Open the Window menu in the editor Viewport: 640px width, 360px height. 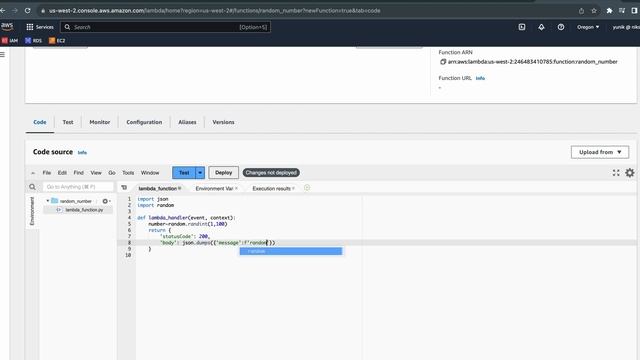[150, 173]
